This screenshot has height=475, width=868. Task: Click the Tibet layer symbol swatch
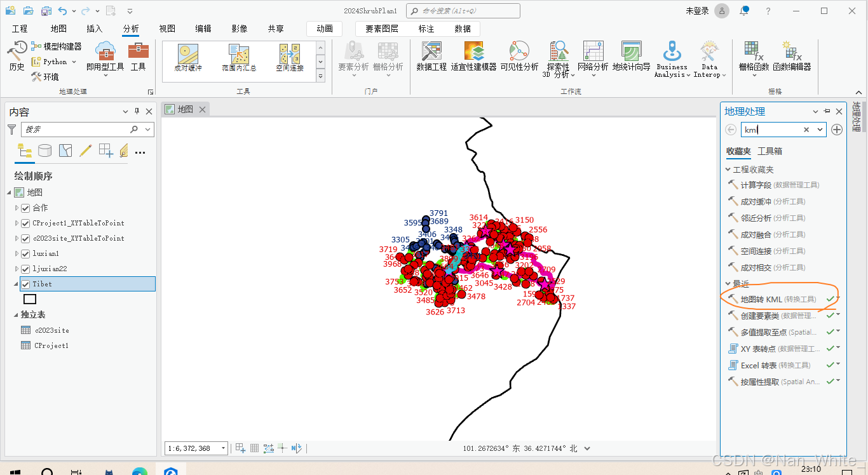pos(30,299)
